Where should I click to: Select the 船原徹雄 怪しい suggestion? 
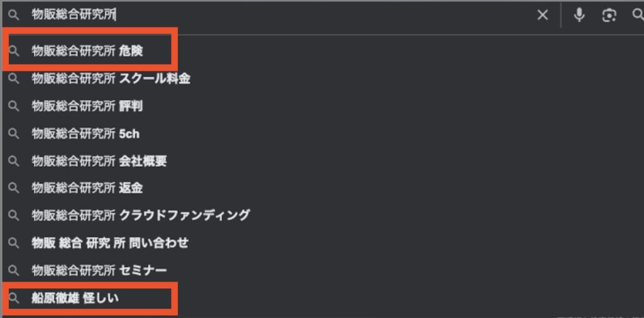pyautogui.click(x=75, y=298)
